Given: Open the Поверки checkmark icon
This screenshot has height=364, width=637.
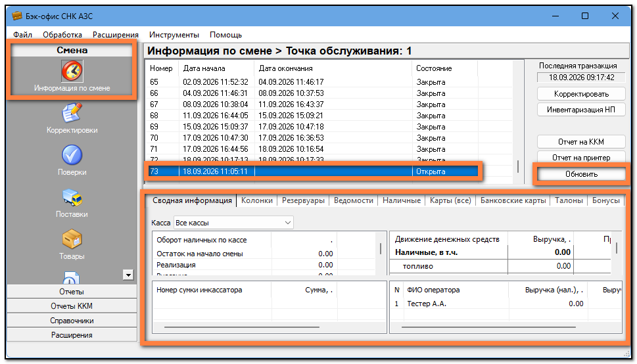Looking at the screenshot, I should [72, 155].
